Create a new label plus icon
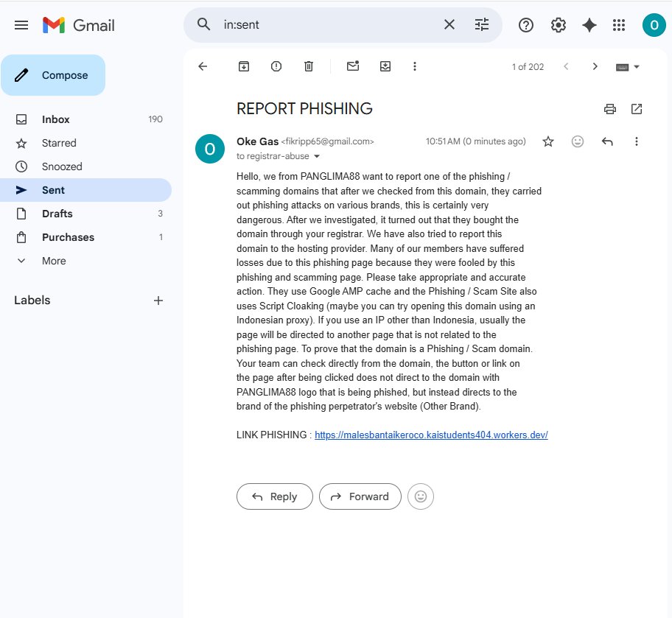This screenshot has width=672, height=618. click(x=158, y=301)
